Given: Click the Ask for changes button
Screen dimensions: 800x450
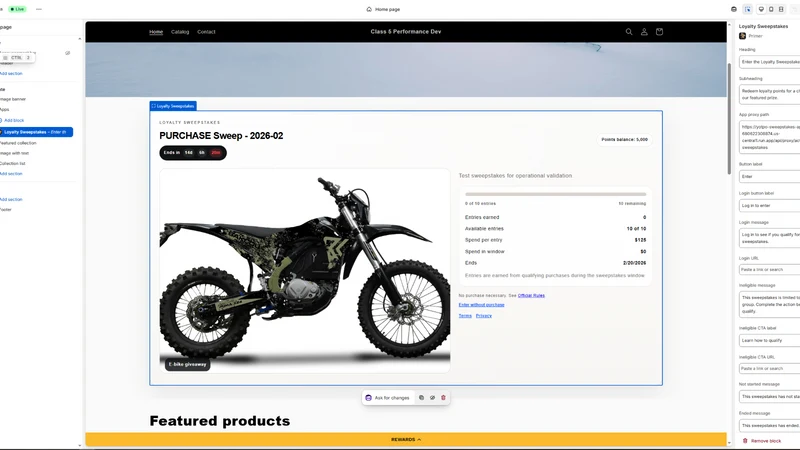Looking at the screenshot, I should [x=387, y=397].
